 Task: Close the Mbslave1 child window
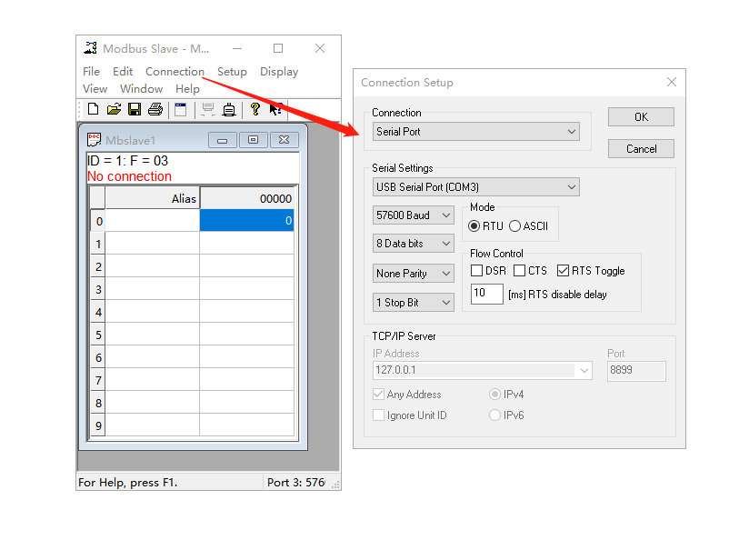(285, 140)
